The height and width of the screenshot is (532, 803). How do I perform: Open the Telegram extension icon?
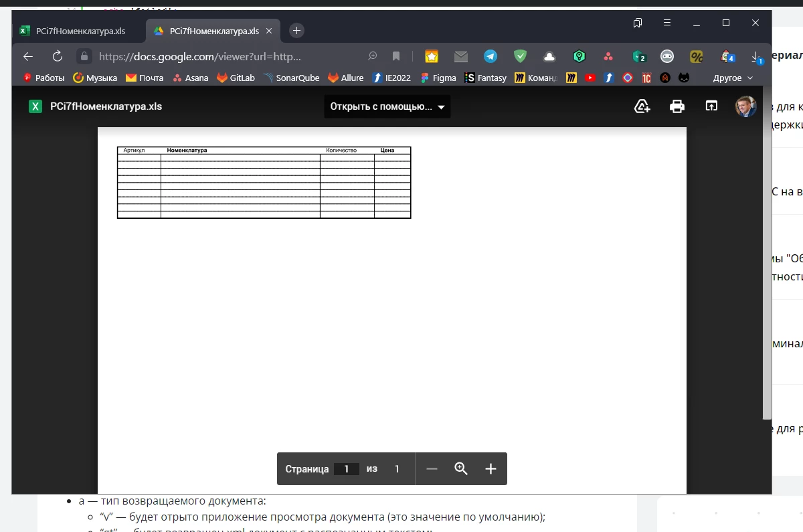coord(490,57)
